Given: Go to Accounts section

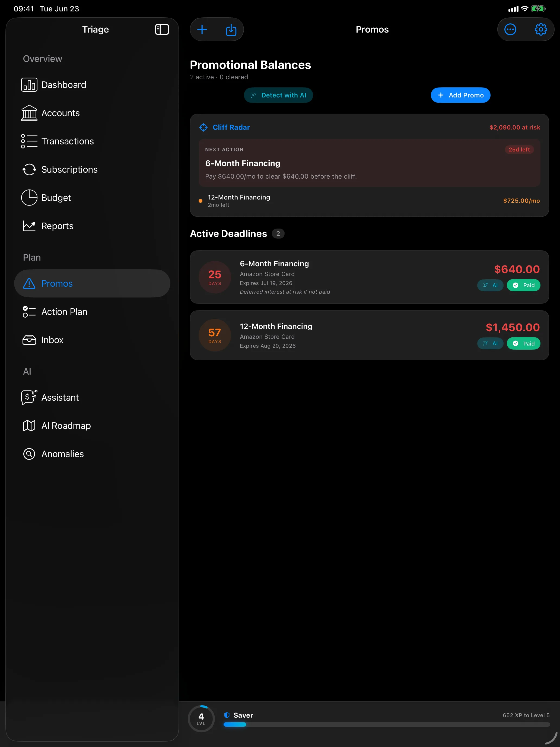Looking at the screenshot, I should pos(92,113).
